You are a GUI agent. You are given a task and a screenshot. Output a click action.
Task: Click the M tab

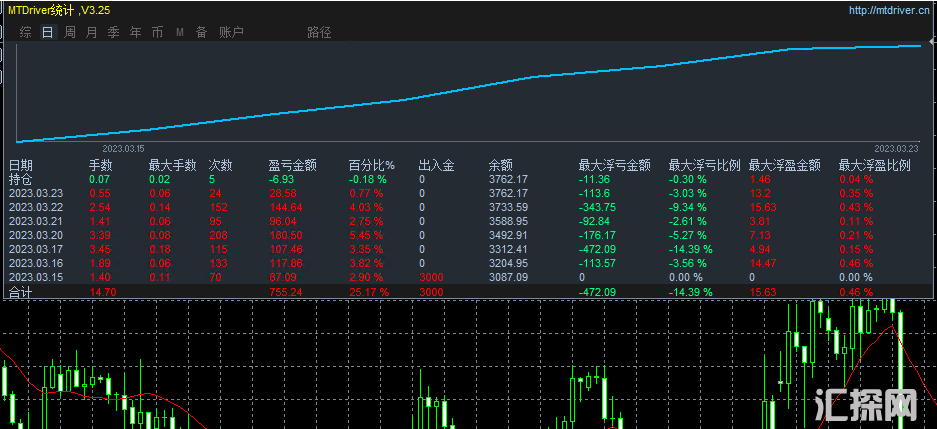tap(180, 32)
